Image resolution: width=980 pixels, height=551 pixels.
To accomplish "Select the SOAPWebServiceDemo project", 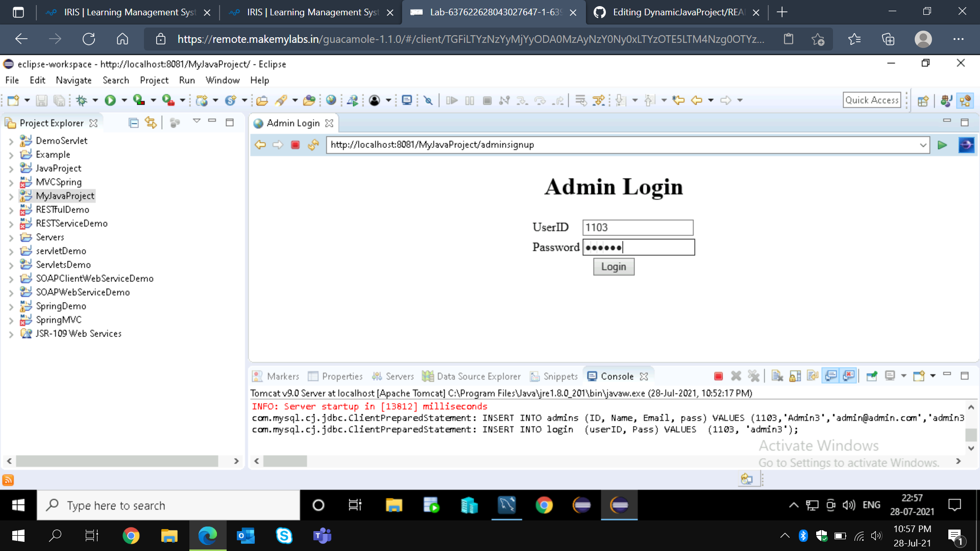I will (83, 292).
